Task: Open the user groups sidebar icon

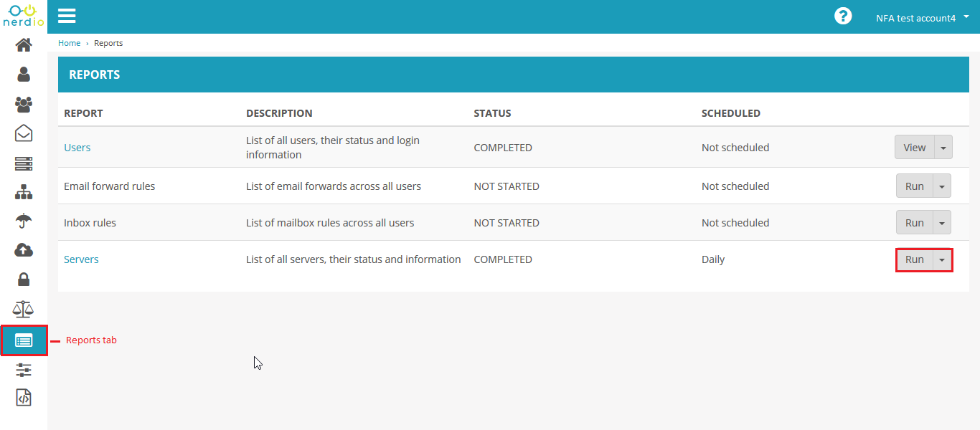Action: [24, 104]
